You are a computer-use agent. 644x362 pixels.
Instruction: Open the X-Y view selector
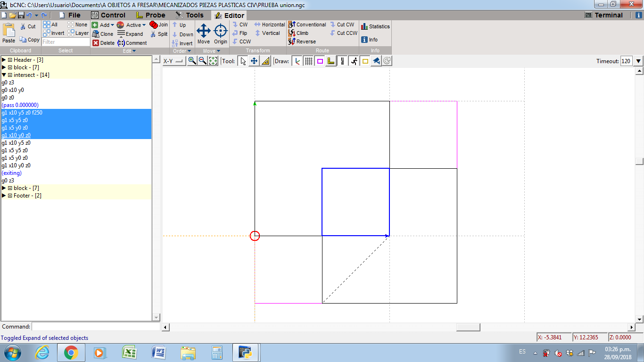pos(173,61)
